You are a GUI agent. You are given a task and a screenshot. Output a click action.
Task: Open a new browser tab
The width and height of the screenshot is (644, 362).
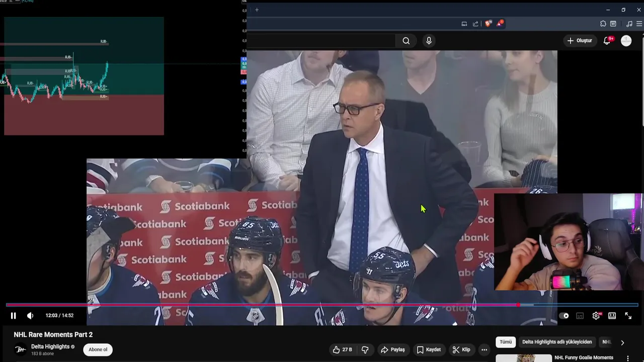pos(257,10)
